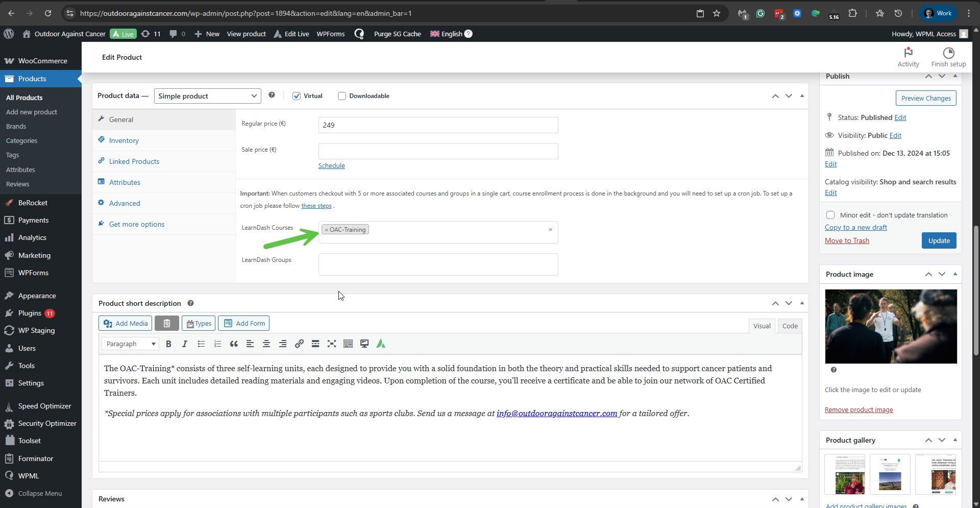Open the Activity panel icon

click(x=908, y=57)
